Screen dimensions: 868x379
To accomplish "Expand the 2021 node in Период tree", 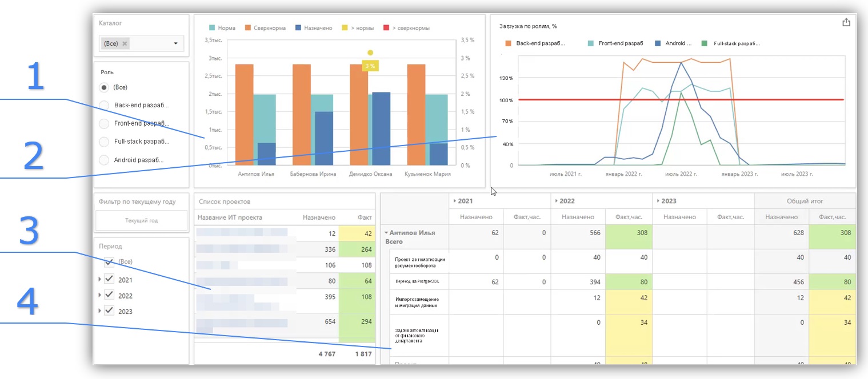I will click(100, 280).
